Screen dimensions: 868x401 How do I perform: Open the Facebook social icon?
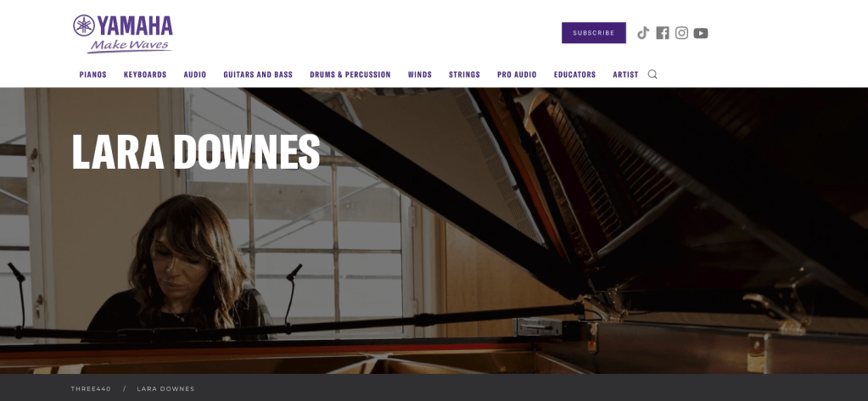663,33
